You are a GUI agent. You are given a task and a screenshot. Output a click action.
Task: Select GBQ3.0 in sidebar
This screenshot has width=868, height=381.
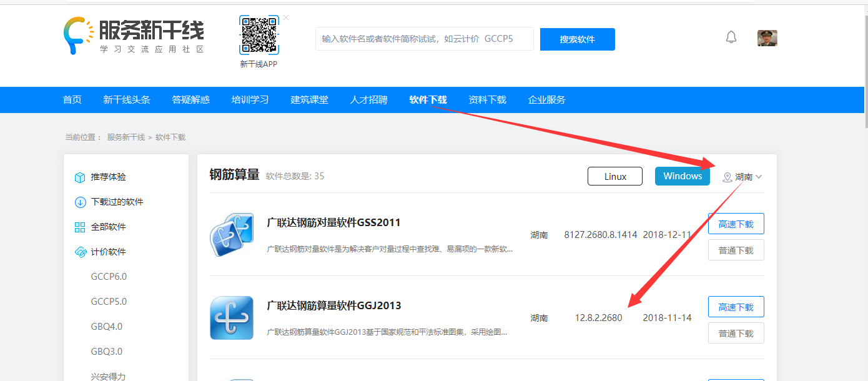107,352
